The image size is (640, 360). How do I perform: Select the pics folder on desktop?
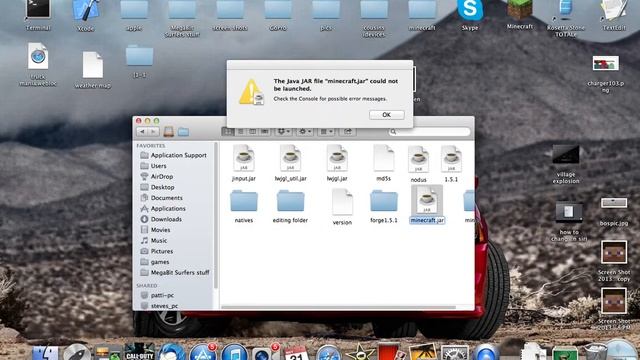326,16
